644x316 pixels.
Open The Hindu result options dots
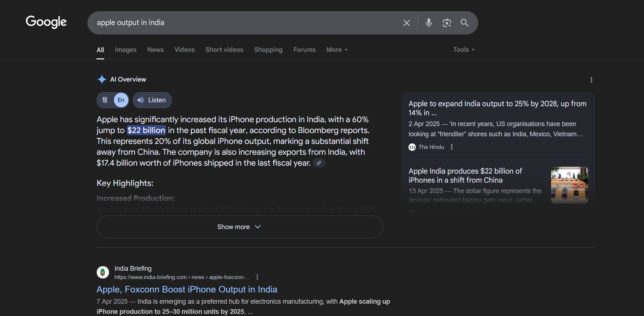point(452,147)
